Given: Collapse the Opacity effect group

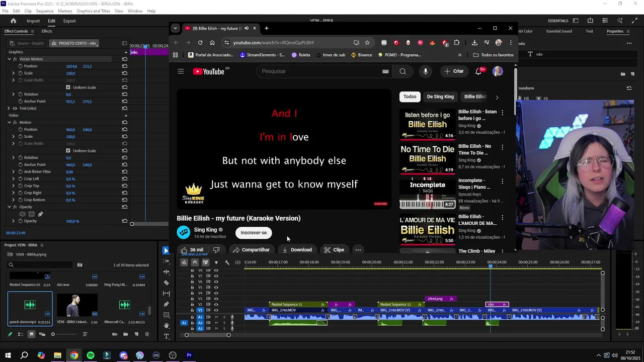Looking at the screenshot, I should [x=9, y=207].
